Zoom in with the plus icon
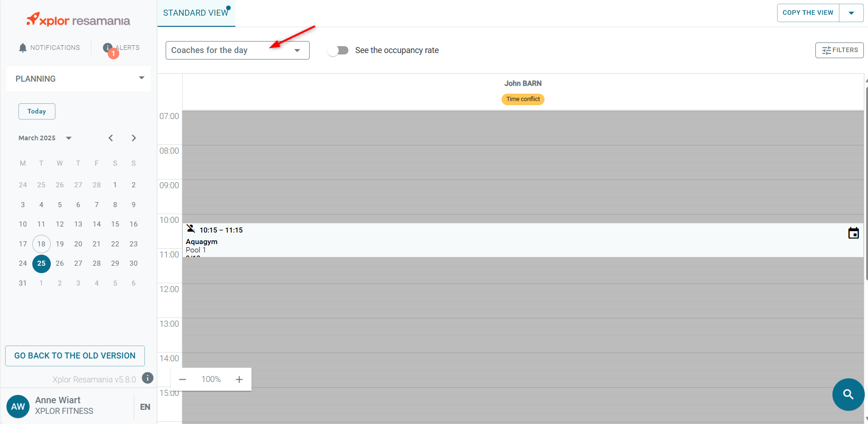The image size is (868, 424). [x=239, y=379]
